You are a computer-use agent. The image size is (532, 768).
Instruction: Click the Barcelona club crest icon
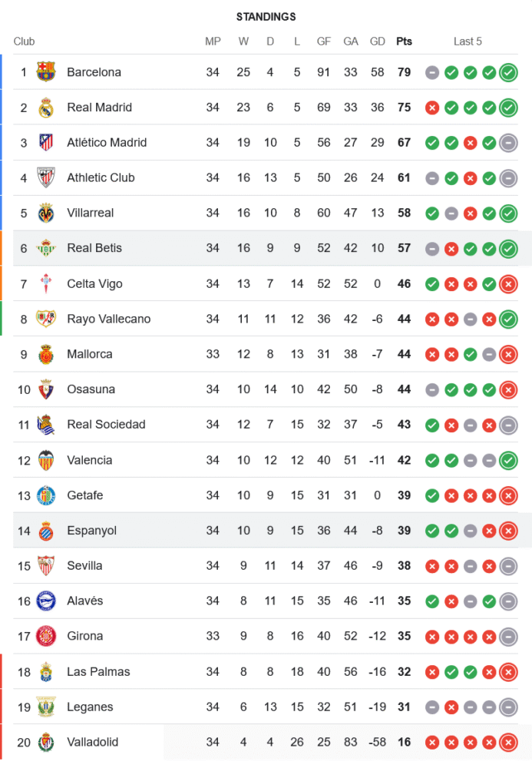[46, 72]
